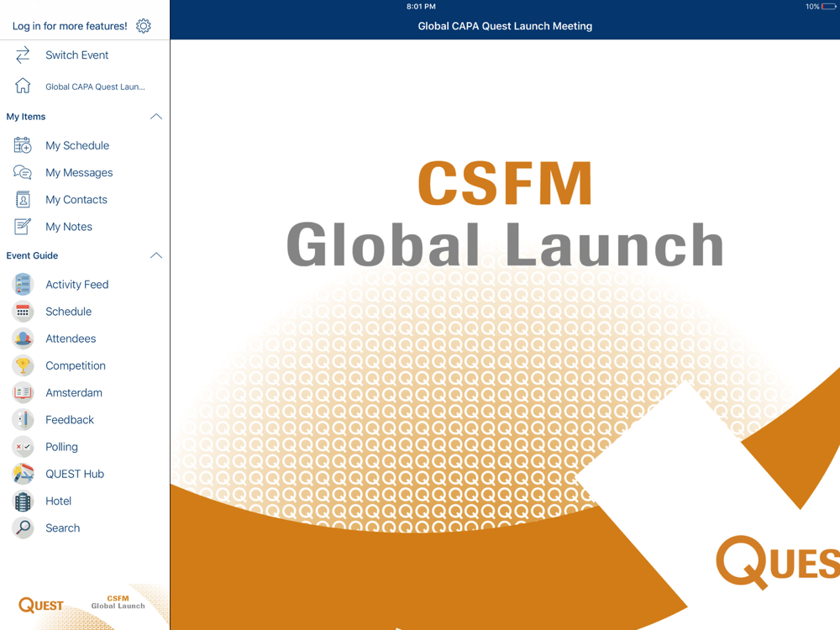Go to Global CAPA Quest Laun... home

click(95, 87)
